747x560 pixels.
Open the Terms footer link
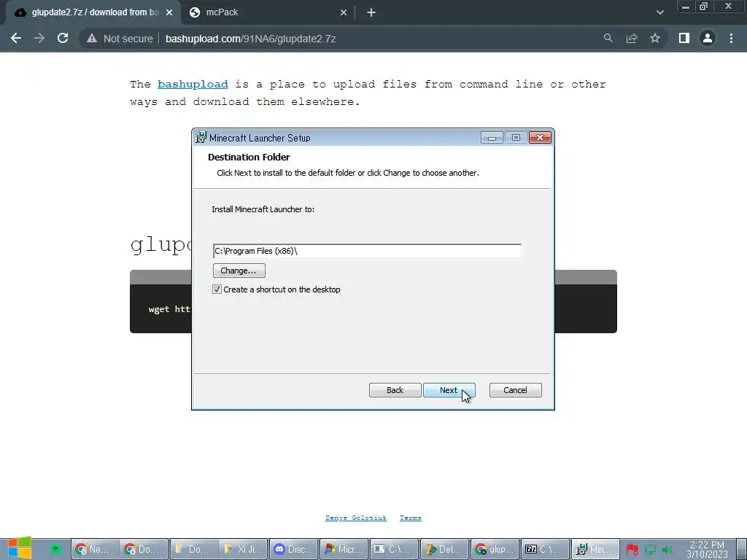tap(410, 518)
